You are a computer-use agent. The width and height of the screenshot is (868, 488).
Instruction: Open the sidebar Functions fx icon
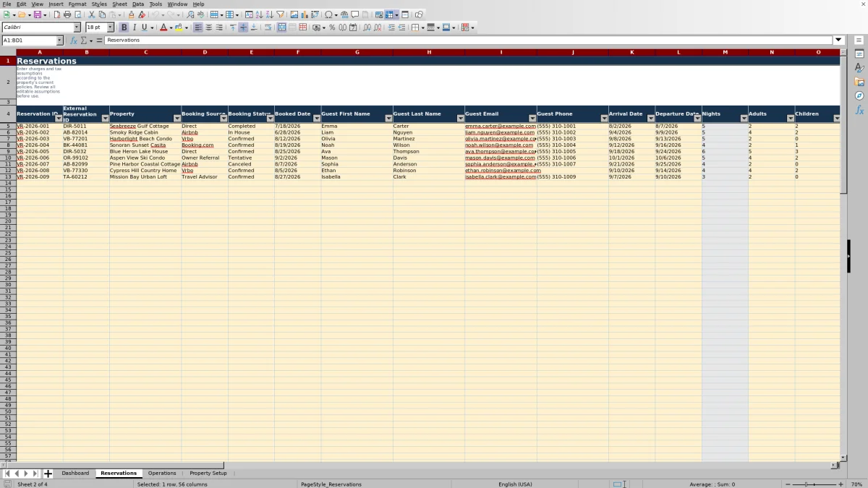click(x=859, y=110)
